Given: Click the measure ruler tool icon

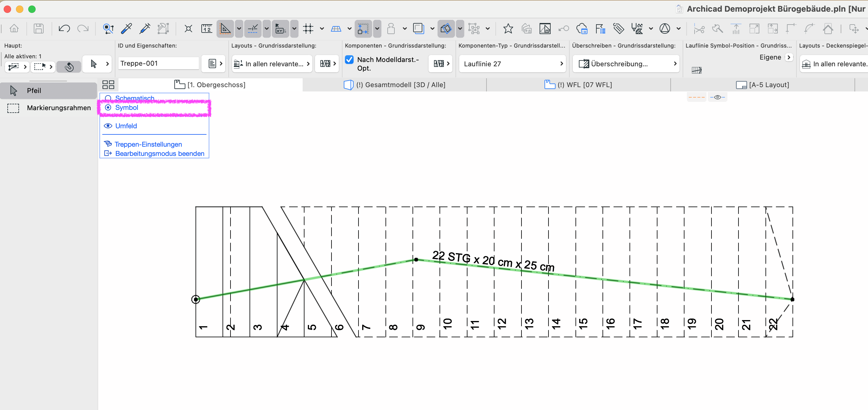Looking at the screenshot, I should tap(207, 29).
